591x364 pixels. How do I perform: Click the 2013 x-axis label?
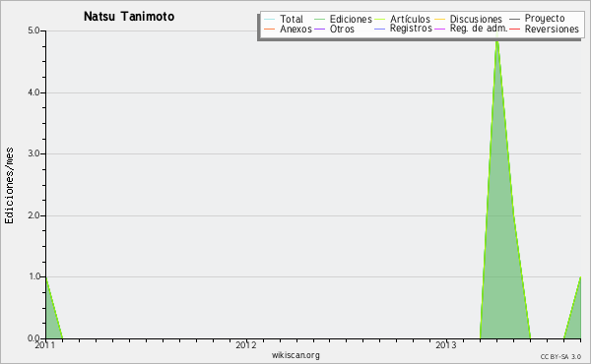click(446, 345)
